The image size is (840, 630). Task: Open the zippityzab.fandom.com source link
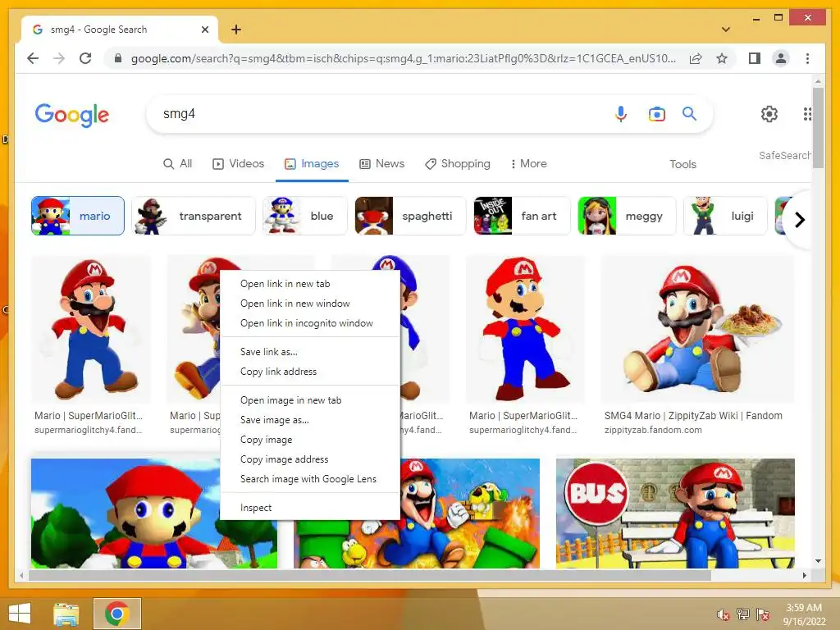[x=653, y=430]
